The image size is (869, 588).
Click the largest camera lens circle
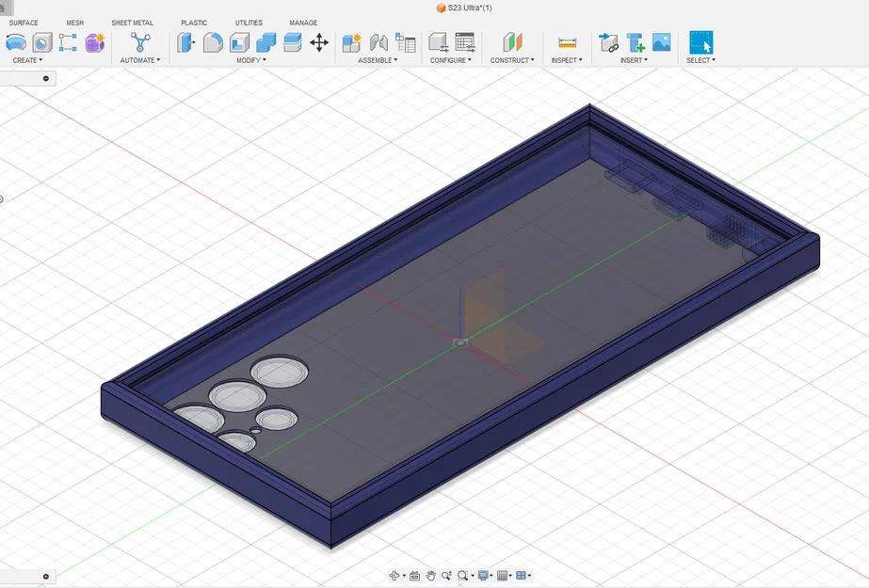tap(280, 371)
